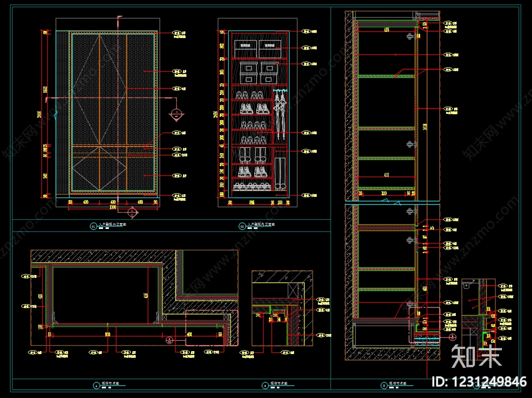
Task: Click the tall boots in the bottom-right cabinet compartment
Action: [280, 174]
